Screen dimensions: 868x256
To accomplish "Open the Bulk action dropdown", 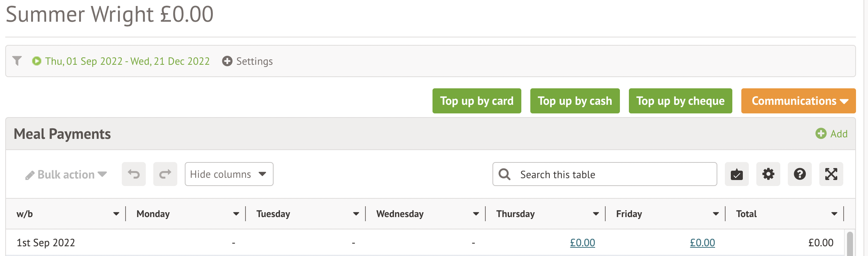I will (x=66, y=174).
